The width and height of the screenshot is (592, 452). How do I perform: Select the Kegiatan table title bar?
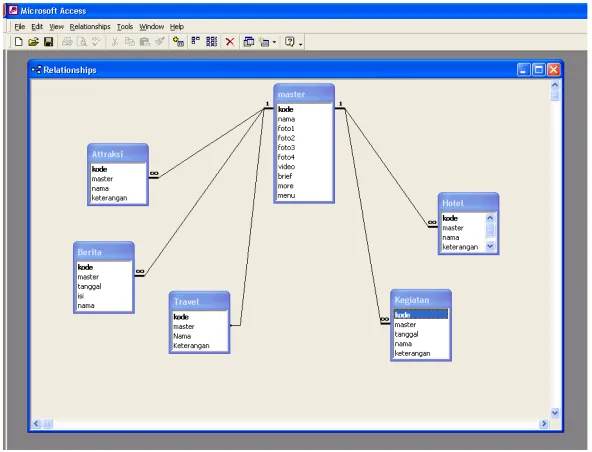pyautogui.click(x=421, y=300)
